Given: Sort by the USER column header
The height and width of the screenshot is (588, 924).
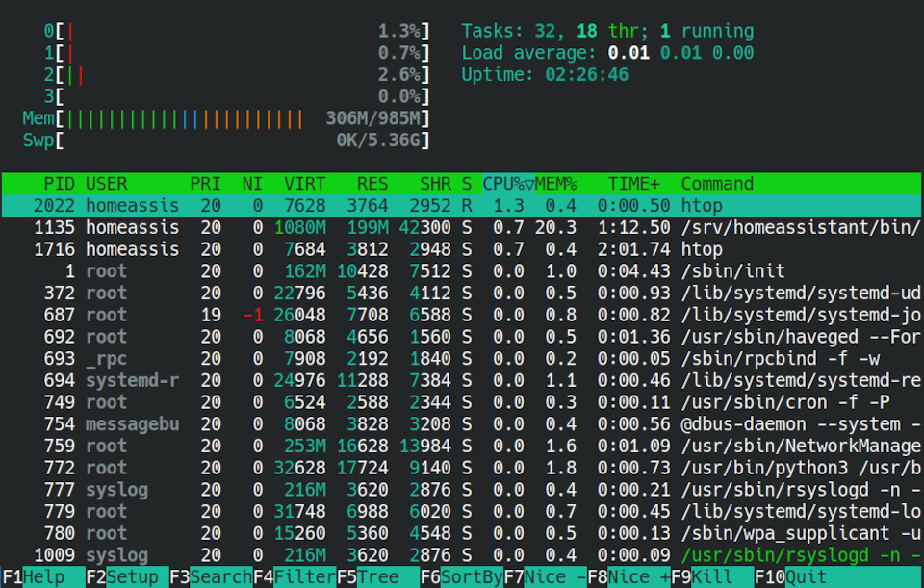Looking at the screenshot, I should (107, 184).
